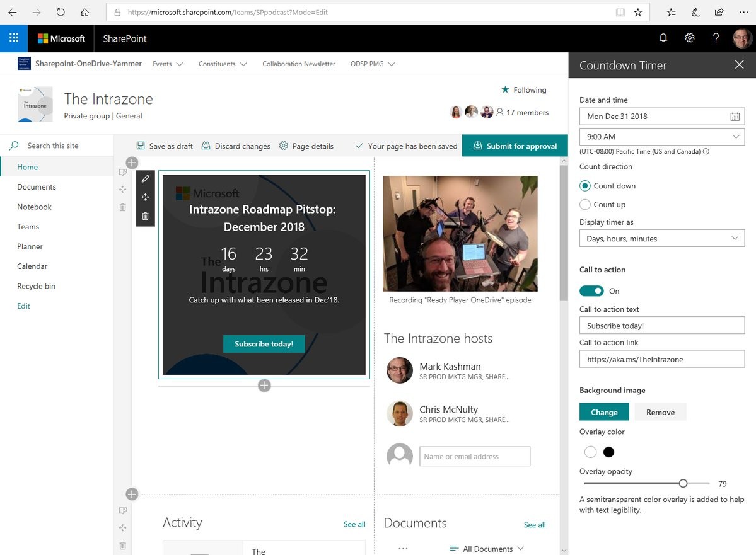
Task: Go to Calendar in the site navigation
Action: pyautogui.click(x=32, y=266)
